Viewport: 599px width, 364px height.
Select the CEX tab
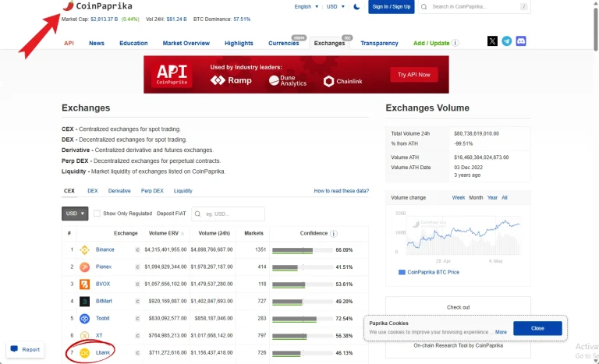pyautogui.click(x=69, y=191)
